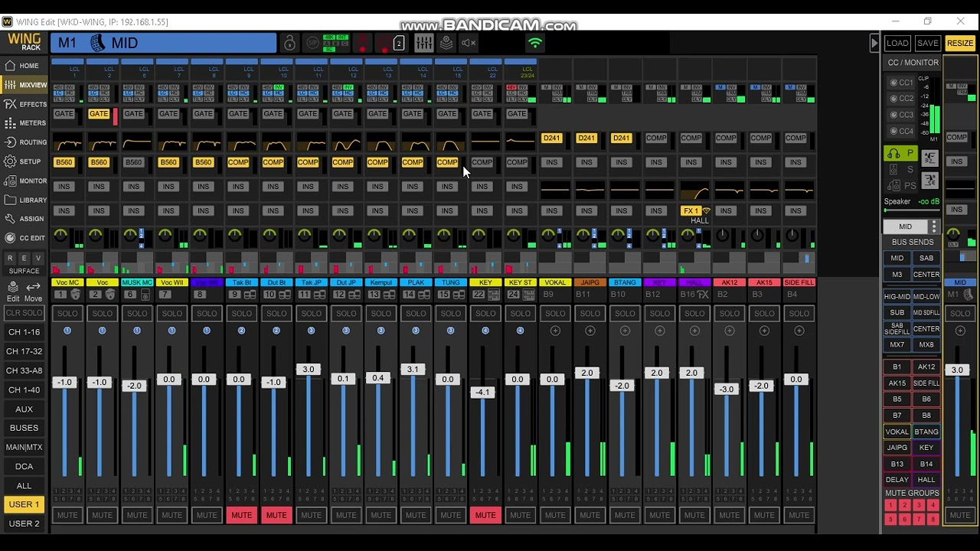Open the MID bus selector dropdown

tap(906, 227)
